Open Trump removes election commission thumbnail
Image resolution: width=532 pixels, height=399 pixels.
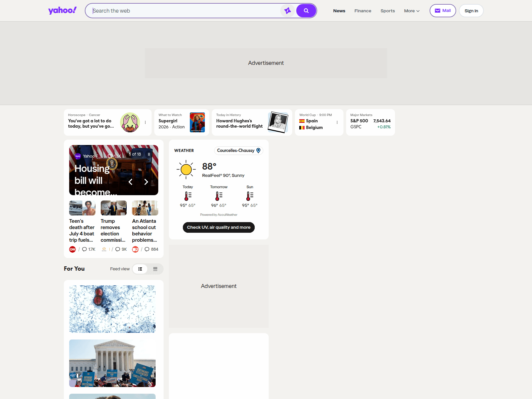[114, 208]
